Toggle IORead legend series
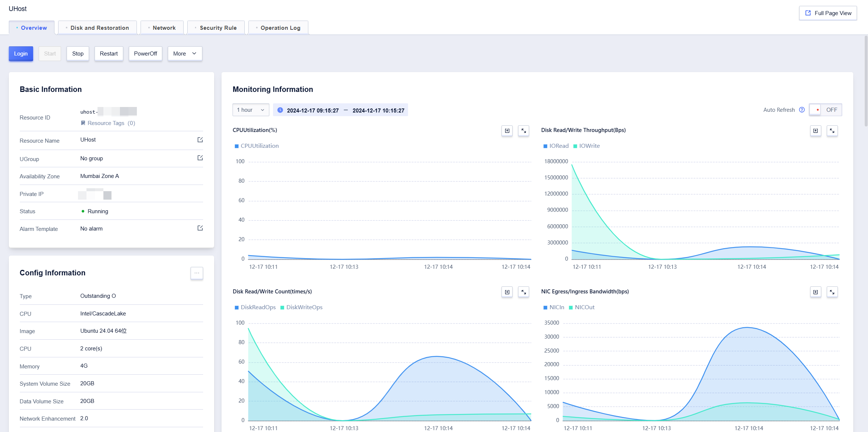Viewport: 868px width, 432px height. (556, 146)
